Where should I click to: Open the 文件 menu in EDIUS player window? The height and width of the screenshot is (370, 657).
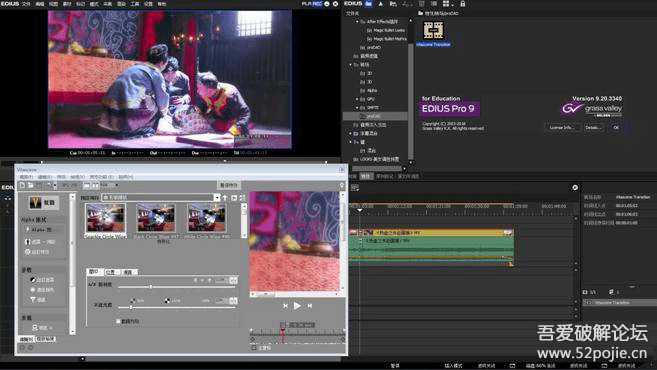point(26,4)
